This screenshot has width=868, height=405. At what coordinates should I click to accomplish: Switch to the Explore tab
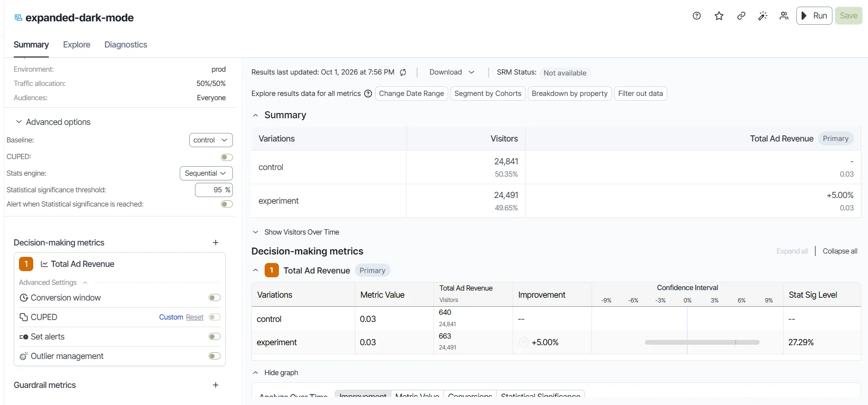[76, 45]
